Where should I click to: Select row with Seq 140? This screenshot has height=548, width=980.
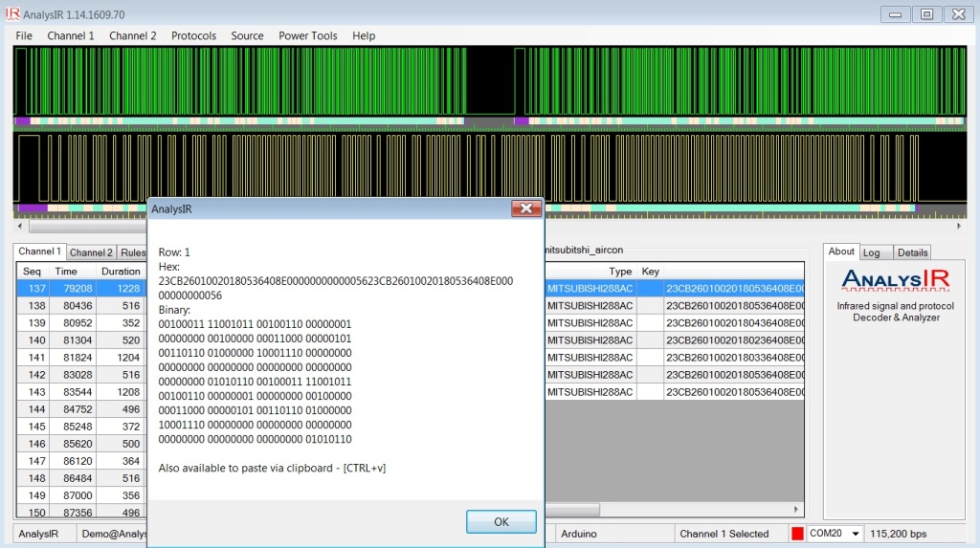pyautogui.click(x=81, y=340)
